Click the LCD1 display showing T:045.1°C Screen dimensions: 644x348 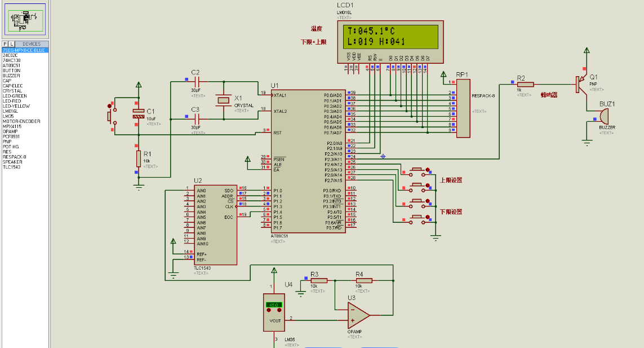click(x=390, y=37)
